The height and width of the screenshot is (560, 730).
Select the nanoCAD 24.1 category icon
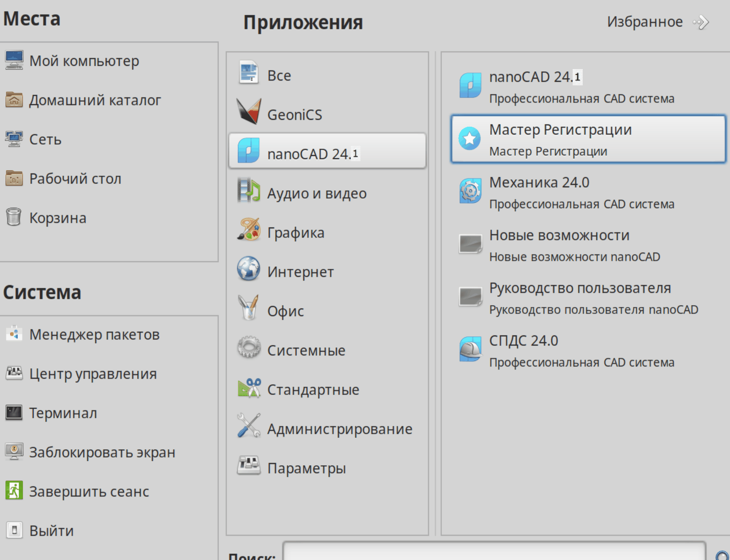click(249, 151)
